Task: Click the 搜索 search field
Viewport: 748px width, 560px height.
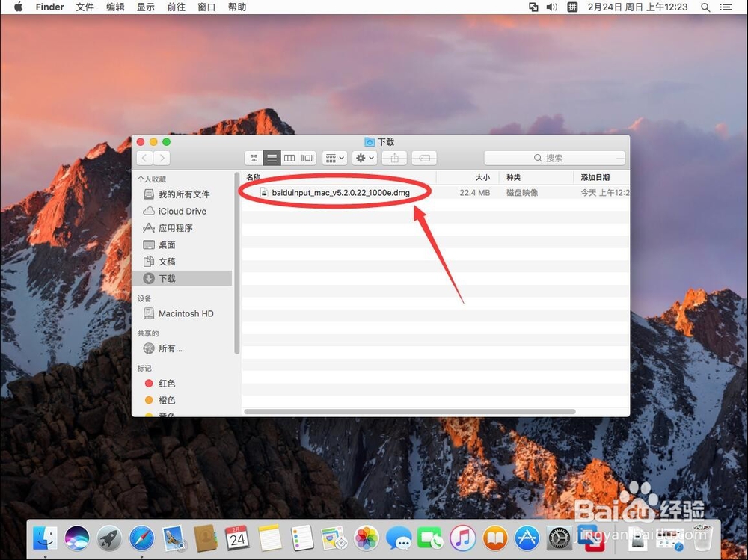Action: click(x=554, y=158)
